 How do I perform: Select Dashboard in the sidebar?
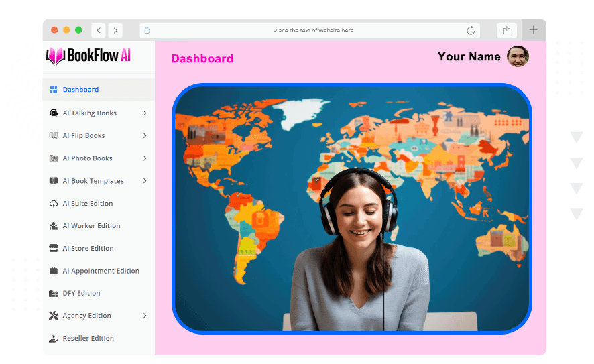[80, 90]
